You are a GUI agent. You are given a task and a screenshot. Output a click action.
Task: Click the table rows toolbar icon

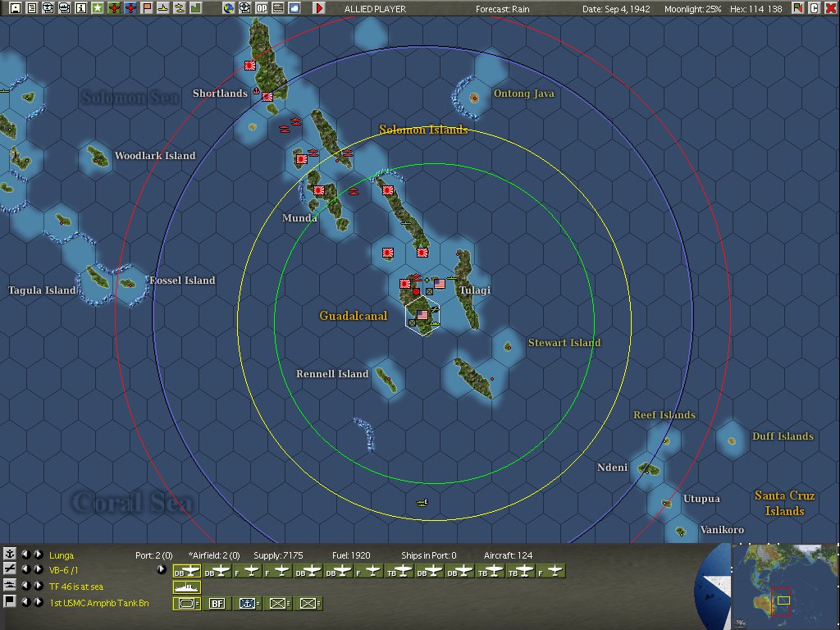(x=278, y=8)
